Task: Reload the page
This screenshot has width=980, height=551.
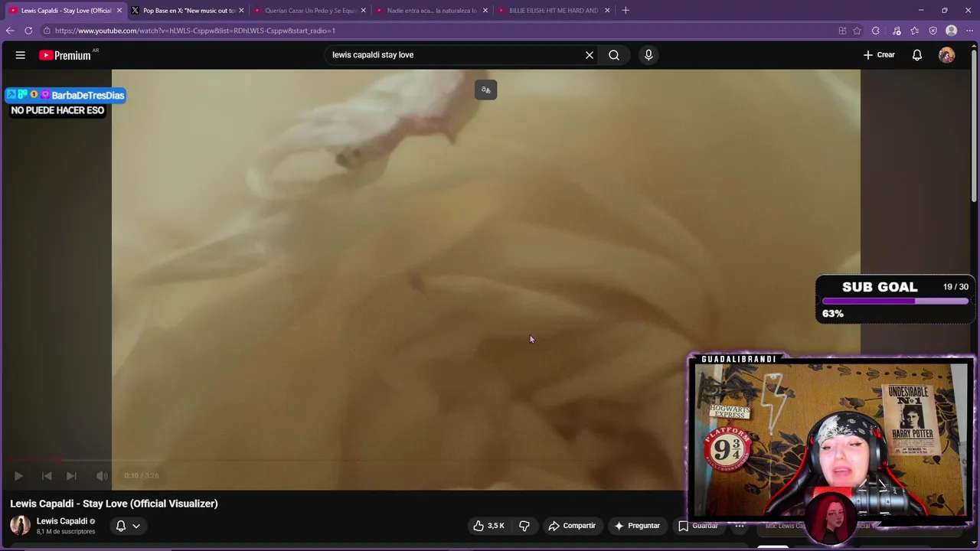Action: (x=28, y=31)
